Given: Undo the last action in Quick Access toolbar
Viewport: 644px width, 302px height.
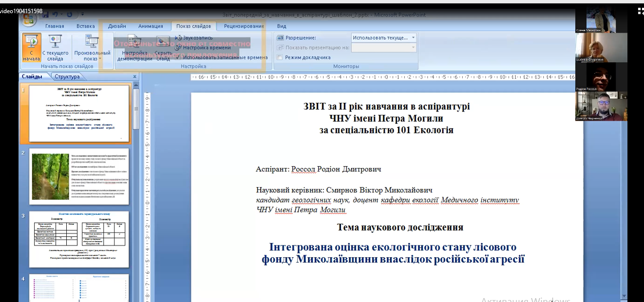Looking at the screenshot, I should pyautogui.click(x=55, y=15).
